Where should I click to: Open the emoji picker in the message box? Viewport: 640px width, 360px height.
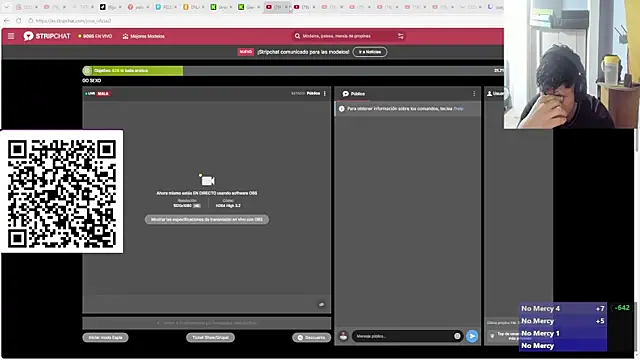[x=457, y=336]
